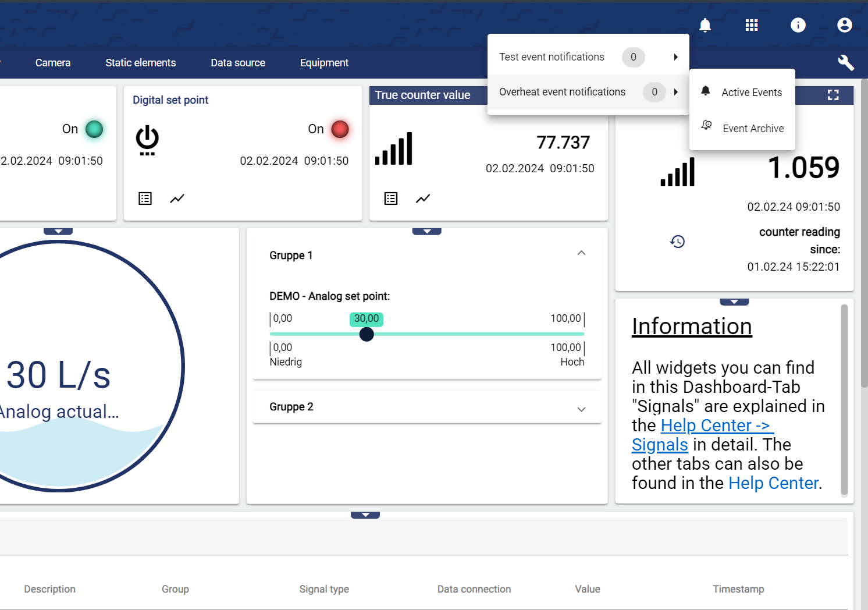Expand the Gruppe 2 section
868x610 pixels.
point(581,409)
